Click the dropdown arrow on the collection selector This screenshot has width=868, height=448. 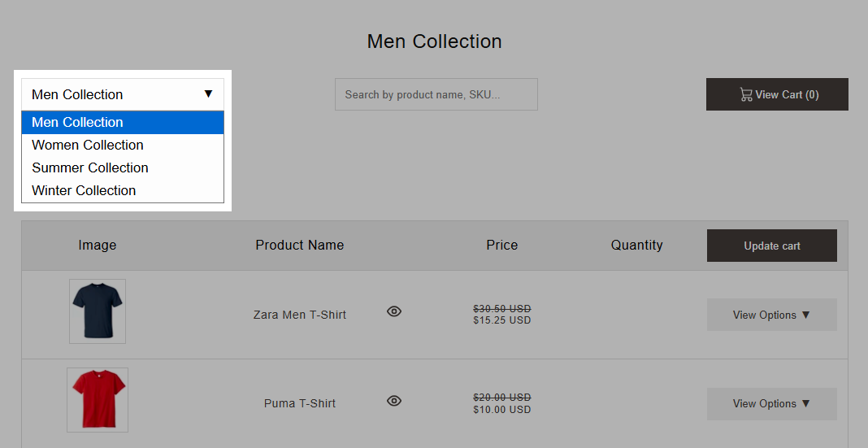tap(208, 94)
